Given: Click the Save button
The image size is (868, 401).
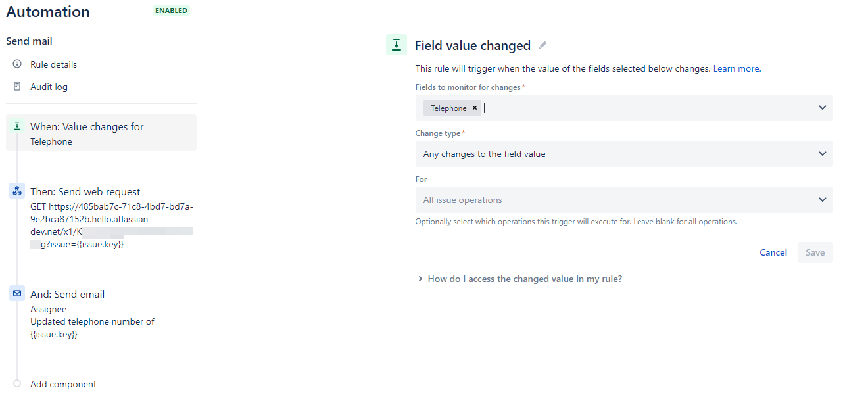Looking at the screenshot, I should click(815, 252).
